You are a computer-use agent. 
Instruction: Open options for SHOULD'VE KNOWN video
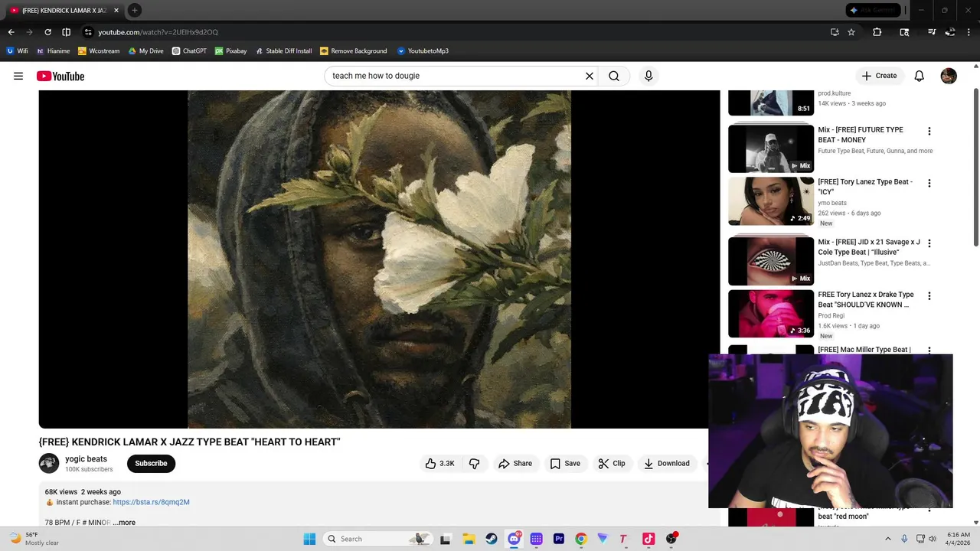pyautogui.click(x=929, y=296)
